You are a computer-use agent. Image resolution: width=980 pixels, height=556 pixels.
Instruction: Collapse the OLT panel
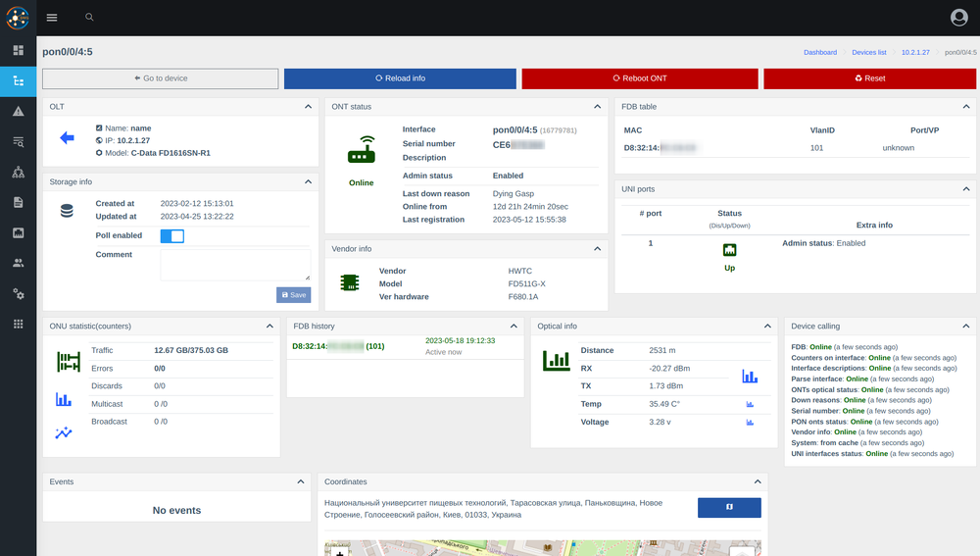click(x=307, y=106)
